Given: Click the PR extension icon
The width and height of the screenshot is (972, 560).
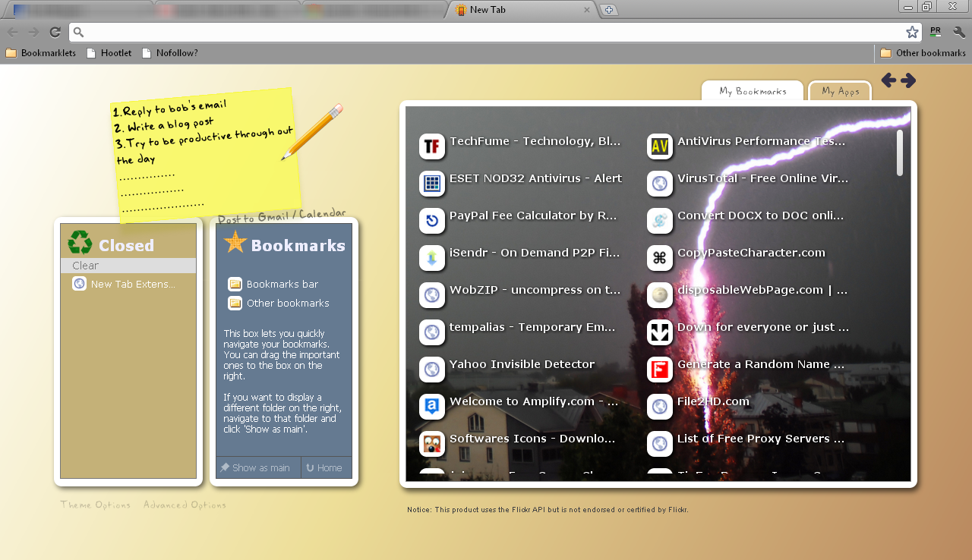Looking at the screenshot, I should click(x=936, y=32).
